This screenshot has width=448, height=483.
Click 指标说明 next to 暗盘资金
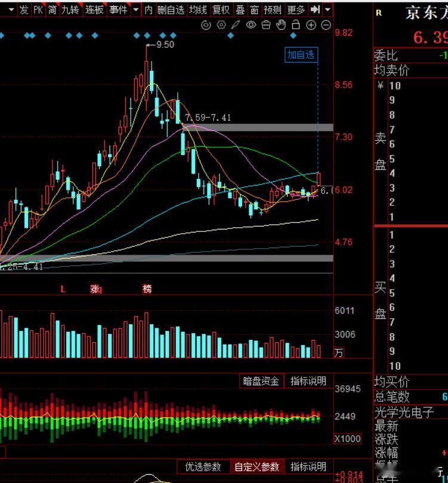[x=308, y=382]
